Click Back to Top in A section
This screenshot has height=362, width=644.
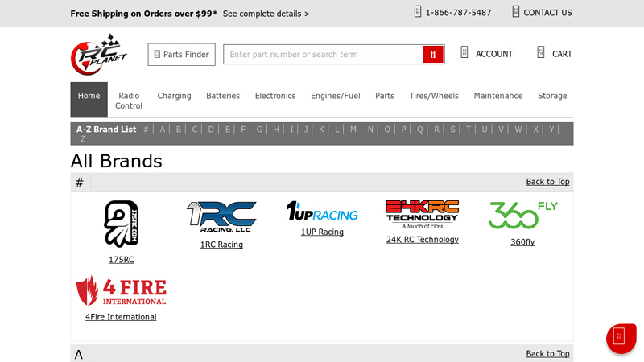coord(548,354)
